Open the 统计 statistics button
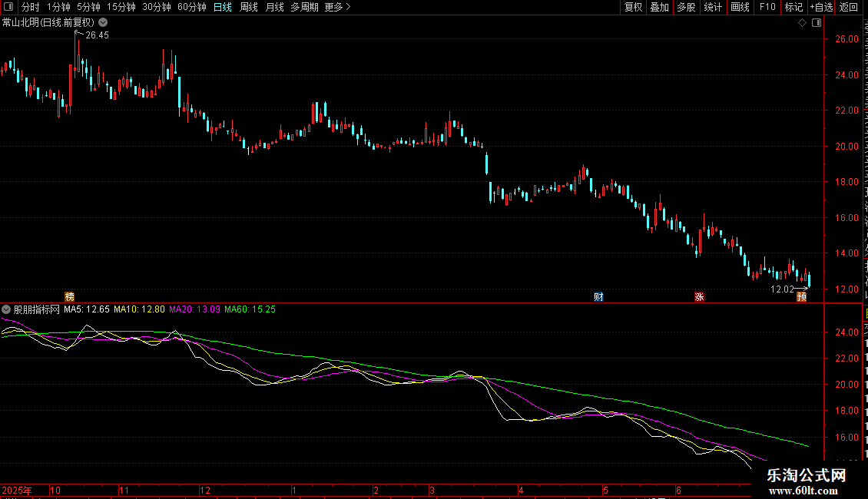 tap(713, 7)
